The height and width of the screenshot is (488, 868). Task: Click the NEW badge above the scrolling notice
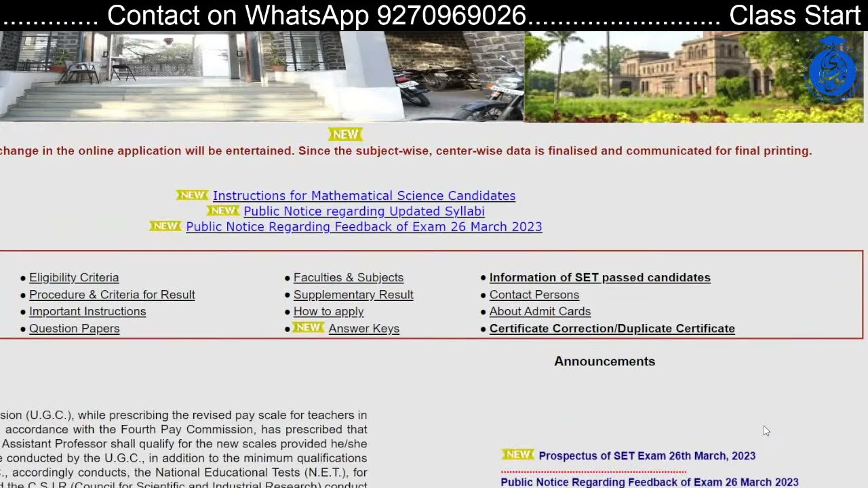click(x=346, y=134)
